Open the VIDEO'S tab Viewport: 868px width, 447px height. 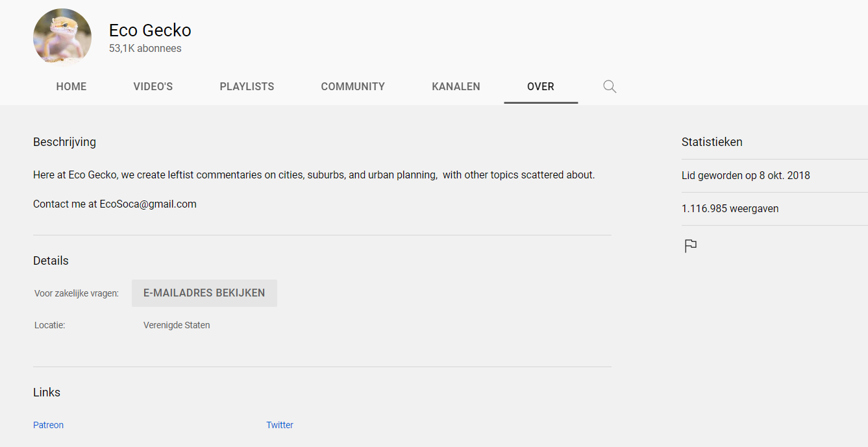click(153, 86)
